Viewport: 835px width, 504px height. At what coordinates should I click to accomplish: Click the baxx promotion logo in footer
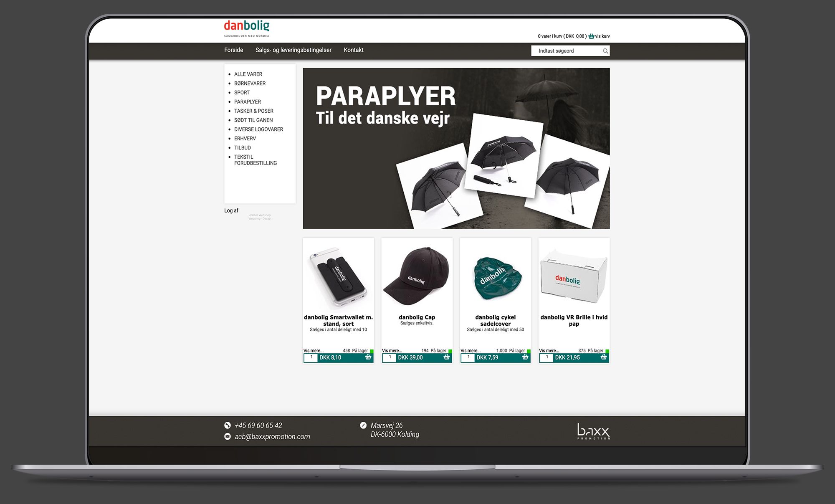pyautogui.click(x=593, y=431)
